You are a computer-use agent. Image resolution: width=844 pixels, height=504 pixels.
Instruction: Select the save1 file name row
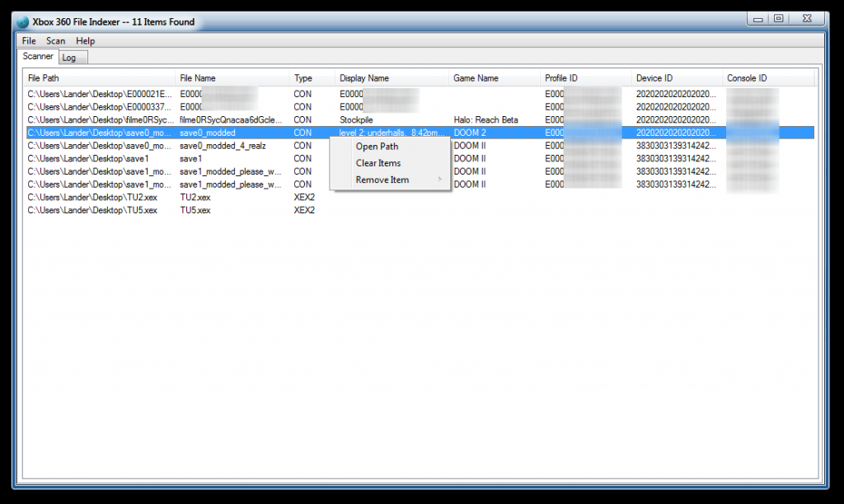coord(190,159)
